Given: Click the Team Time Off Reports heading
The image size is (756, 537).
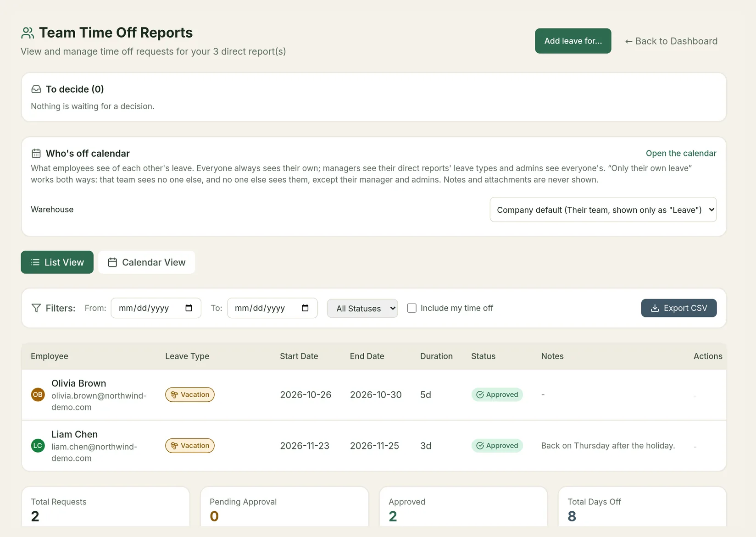Looking at the screenshot, I should [116, 33].
